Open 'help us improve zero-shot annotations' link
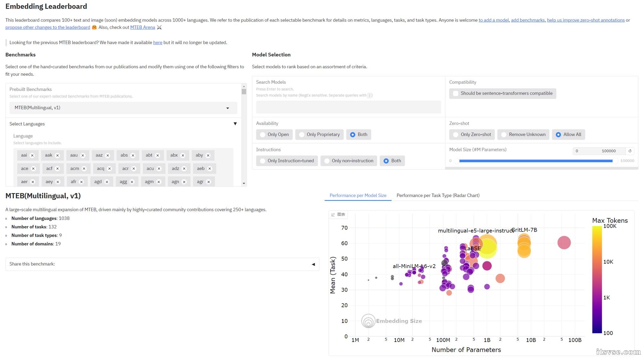 tap(586, 20)
